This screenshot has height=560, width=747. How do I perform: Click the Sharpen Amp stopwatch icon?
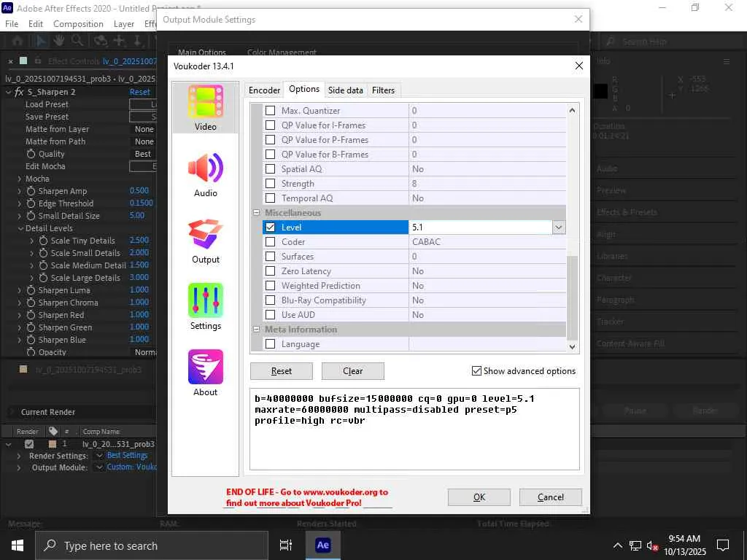click(x=31, y=191)
